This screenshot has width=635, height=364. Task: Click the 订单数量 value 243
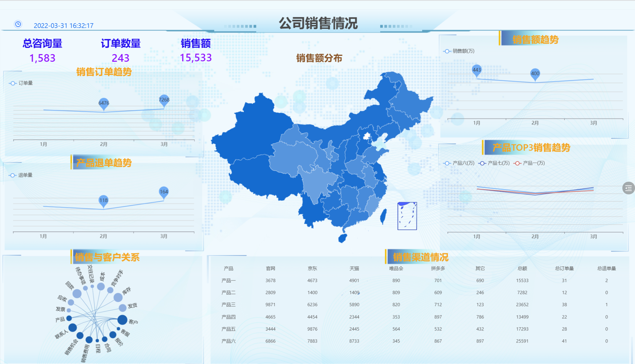click(x=121, y=58)
